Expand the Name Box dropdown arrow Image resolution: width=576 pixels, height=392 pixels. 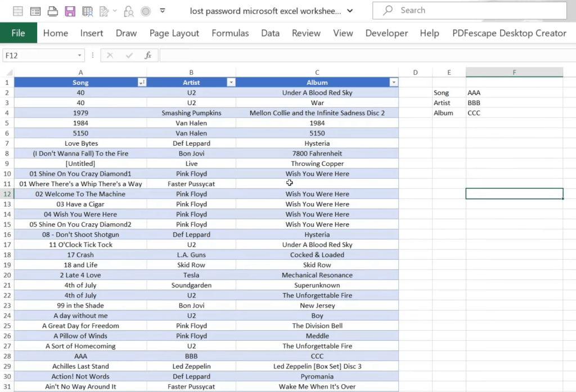pos(79,56)
